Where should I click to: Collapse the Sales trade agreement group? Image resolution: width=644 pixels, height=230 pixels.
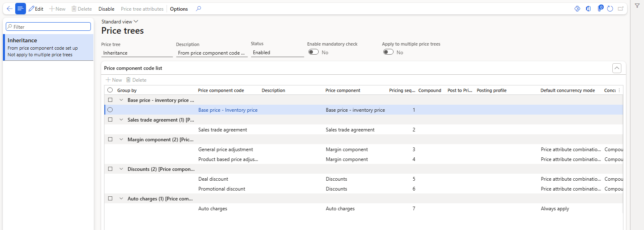point(121,120)
